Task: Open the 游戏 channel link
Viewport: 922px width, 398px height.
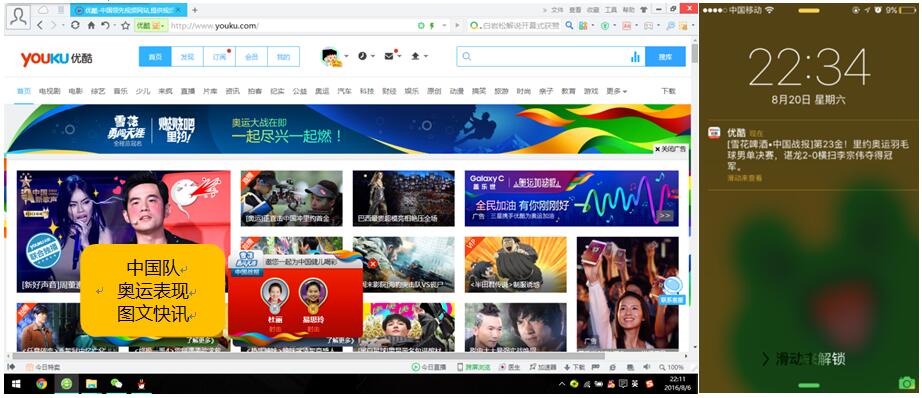Action: [x=590, y=91]
